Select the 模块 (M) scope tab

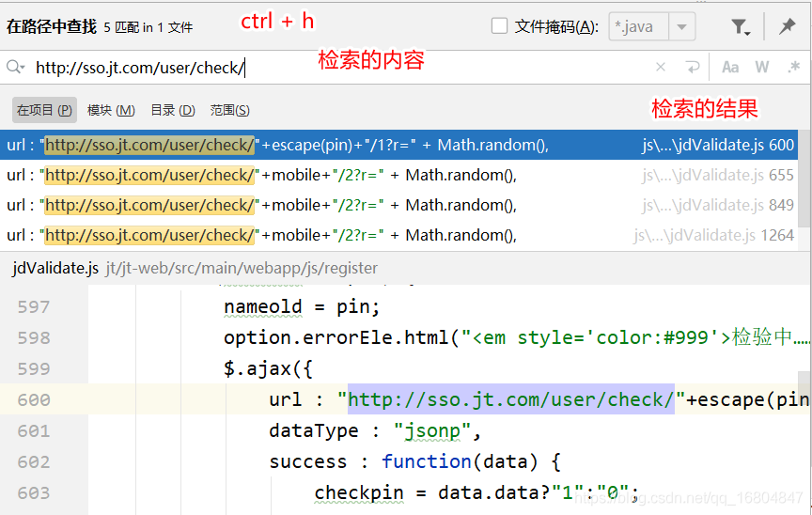pyautogui.click(x=111, y=110)
